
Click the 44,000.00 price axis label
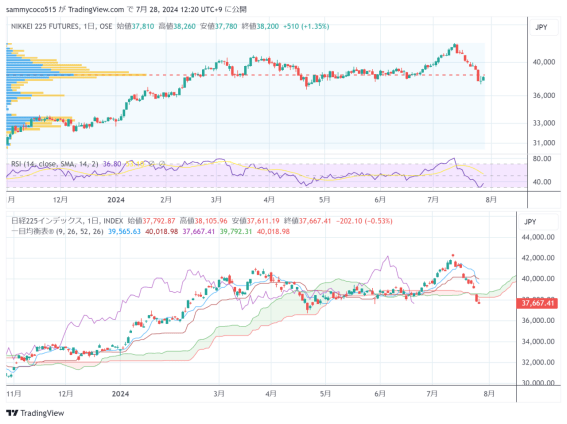click(x=538, y=237)
